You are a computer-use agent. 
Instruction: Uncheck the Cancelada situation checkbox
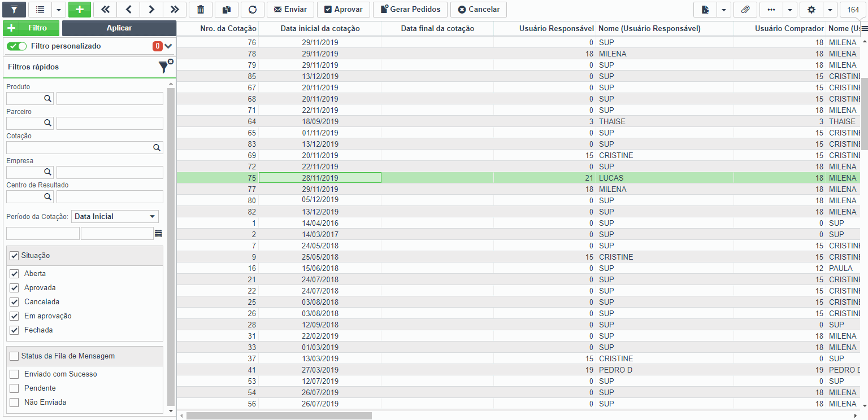tap(15, 302)
